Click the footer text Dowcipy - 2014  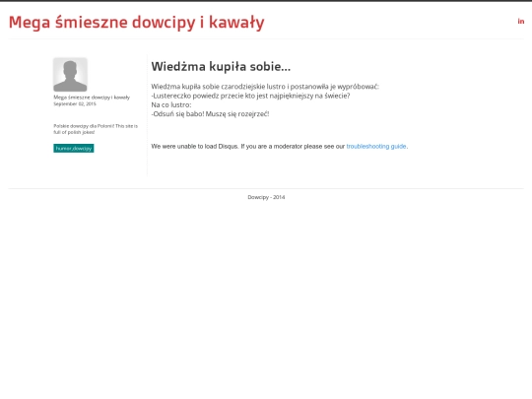(x=266, y=197)
